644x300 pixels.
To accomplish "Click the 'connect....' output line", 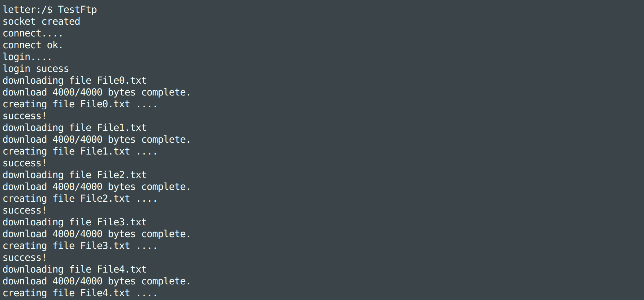I will 33,33.
